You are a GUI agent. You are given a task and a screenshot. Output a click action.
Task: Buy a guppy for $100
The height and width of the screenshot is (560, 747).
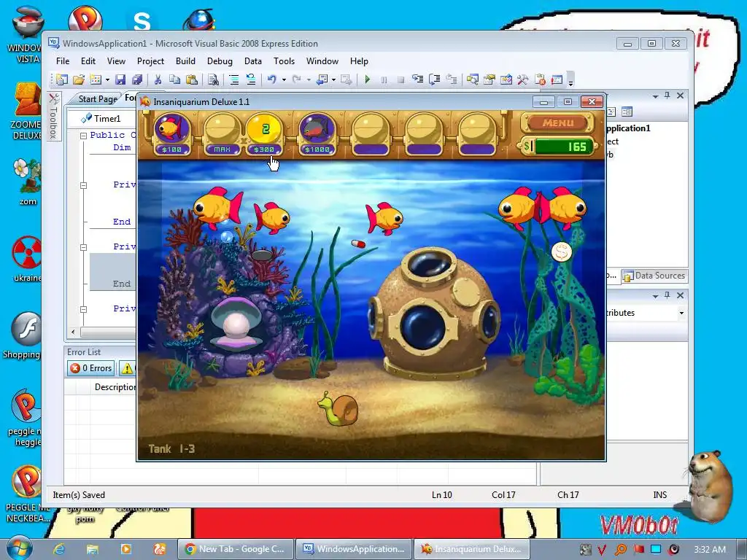click(x=172, y=134)
